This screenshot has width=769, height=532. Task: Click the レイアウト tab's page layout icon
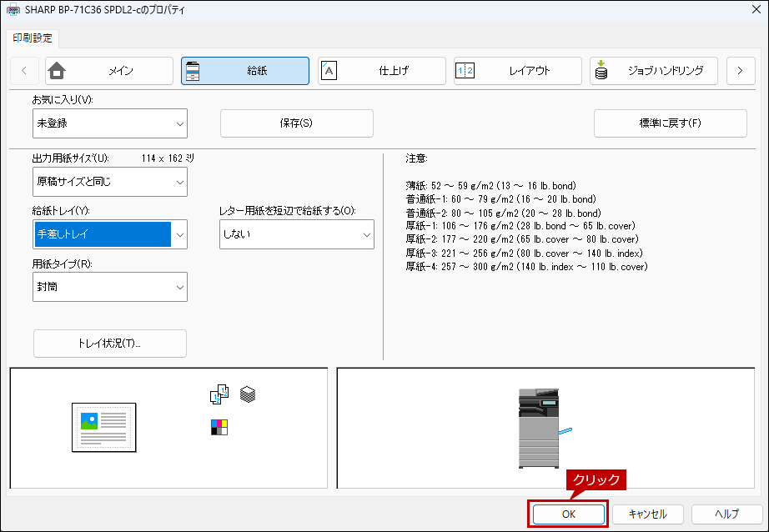[465, 71]
